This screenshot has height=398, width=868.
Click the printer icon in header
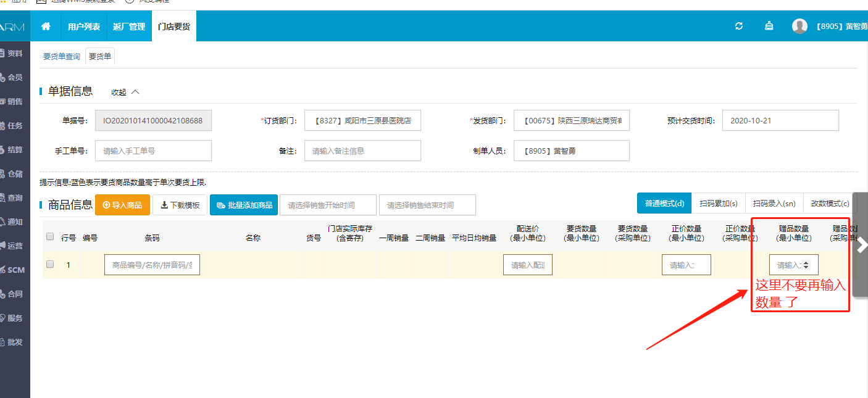769,26
